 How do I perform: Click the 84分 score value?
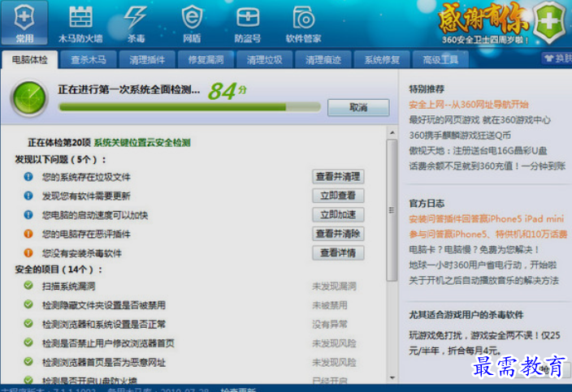point(227,91)
